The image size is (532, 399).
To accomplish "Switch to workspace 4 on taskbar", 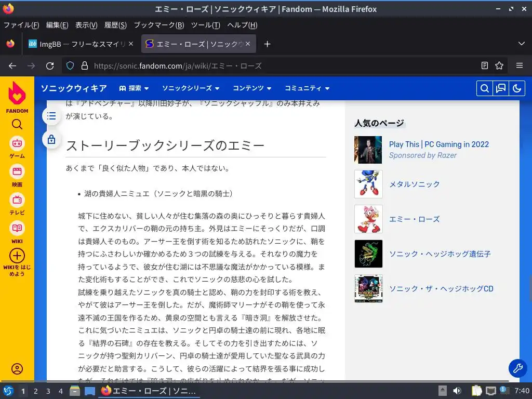I will [60, 391].
